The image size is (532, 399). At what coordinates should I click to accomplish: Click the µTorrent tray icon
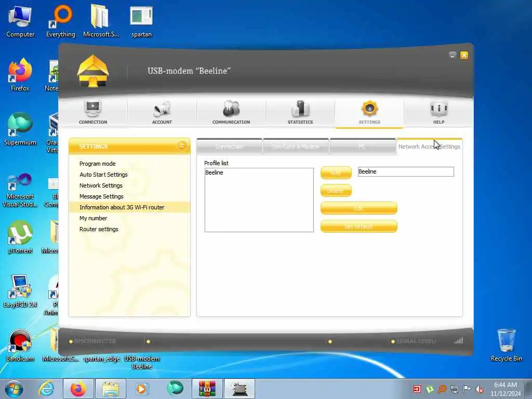point(430,390)
